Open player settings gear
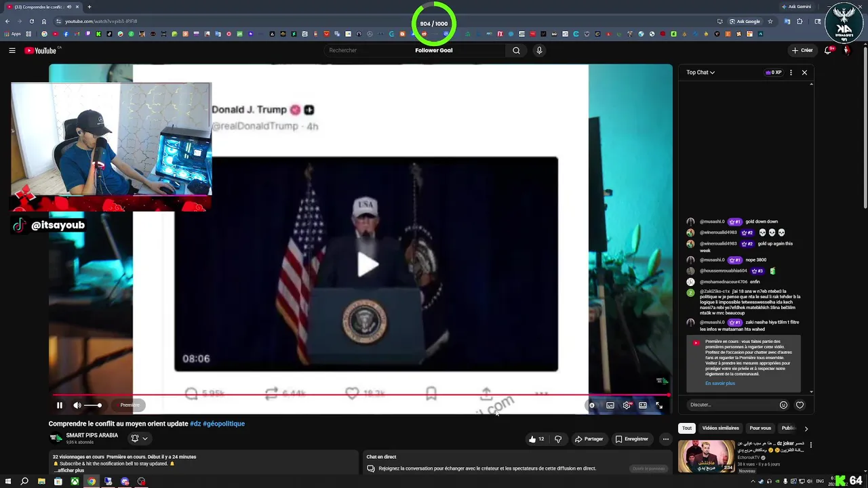 [627, 405]
